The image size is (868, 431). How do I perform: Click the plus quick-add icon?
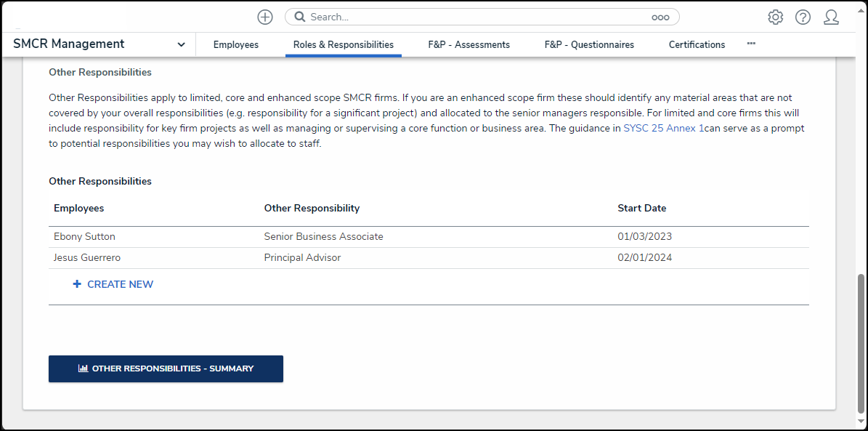click(x=265, y=17)
